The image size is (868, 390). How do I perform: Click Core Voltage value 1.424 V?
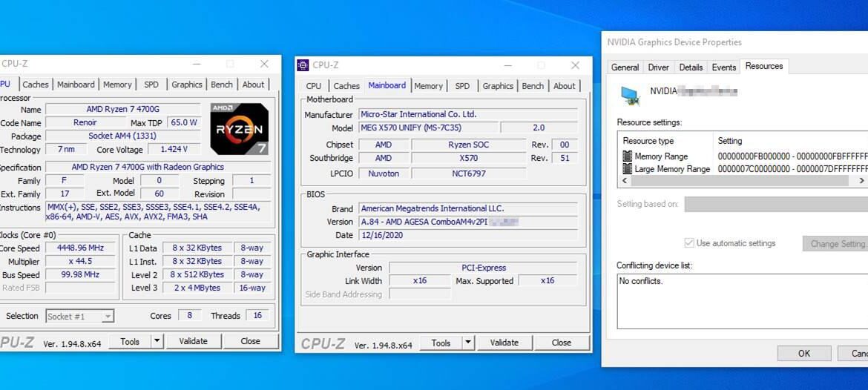pyautogui.click(x=174, y=149)
